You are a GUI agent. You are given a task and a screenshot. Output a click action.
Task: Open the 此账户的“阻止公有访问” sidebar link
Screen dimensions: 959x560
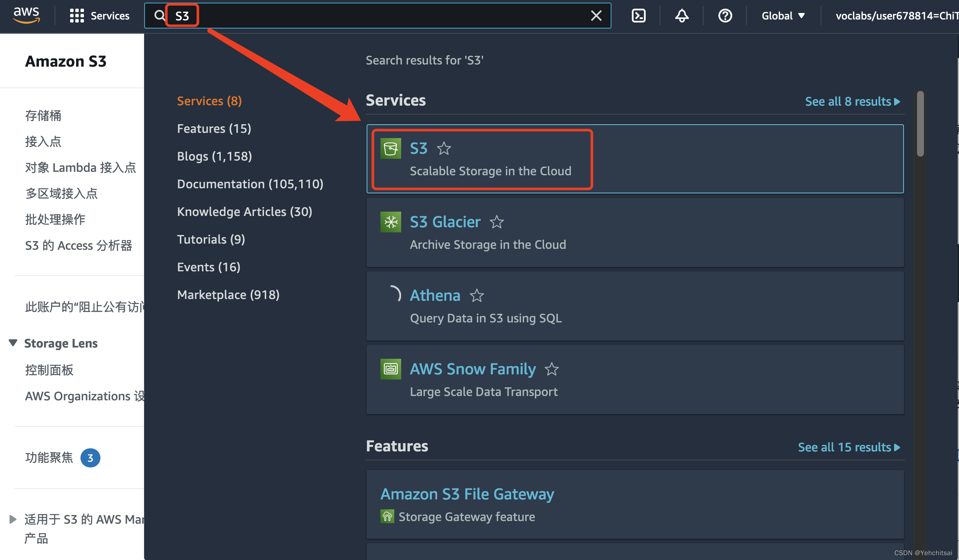(x=85, y=307)
